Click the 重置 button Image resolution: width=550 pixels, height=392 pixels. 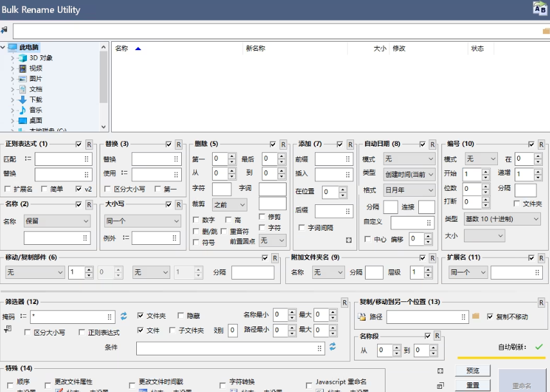(472, 385)
